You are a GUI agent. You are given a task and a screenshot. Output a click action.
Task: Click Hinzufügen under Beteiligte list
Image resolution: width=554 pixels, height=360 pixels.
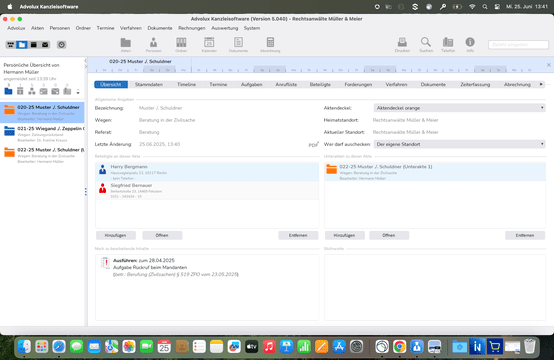116,235
